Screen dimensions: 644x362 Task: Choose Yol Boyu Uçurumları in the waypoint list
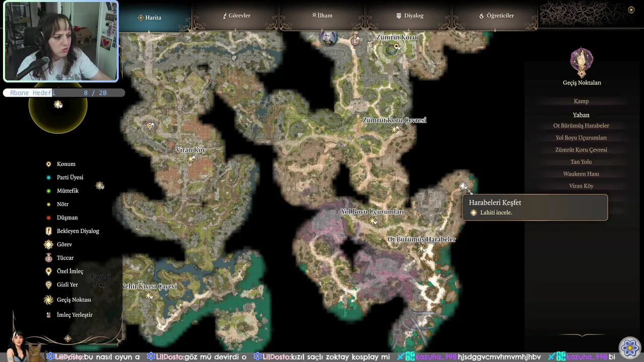point(581,138)
